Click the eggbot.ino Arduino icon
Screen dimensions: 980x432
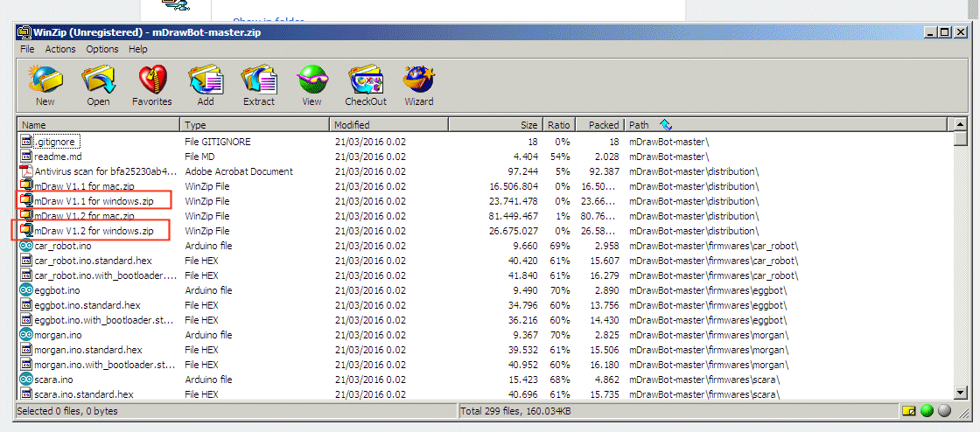point(26,290)
